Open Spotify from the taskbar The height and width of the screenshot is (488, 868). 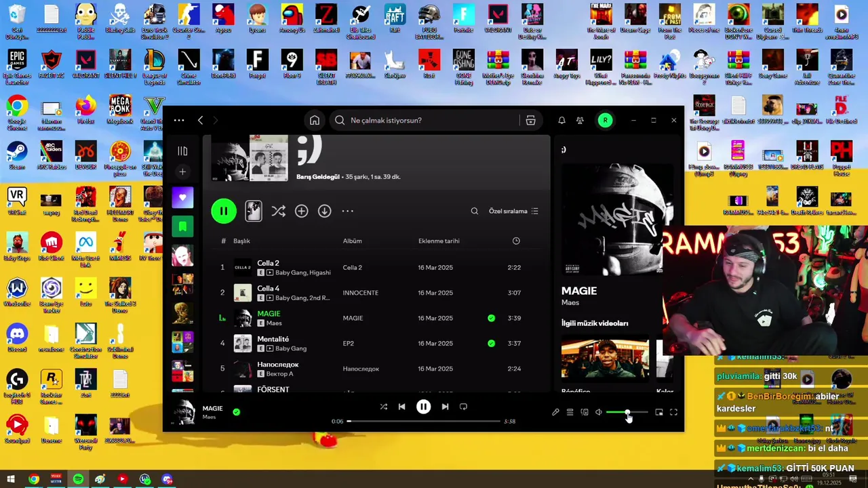coord(78,479)
